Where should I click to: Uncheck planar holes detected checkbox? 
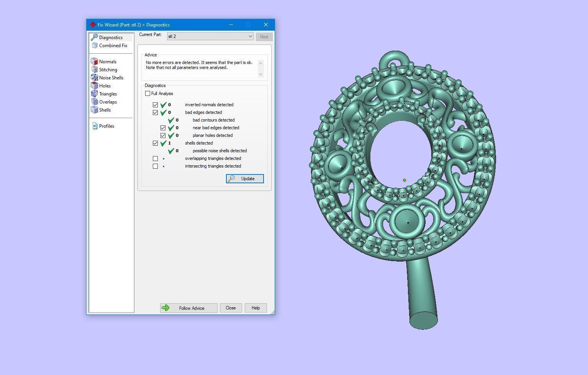pos(163,135)
